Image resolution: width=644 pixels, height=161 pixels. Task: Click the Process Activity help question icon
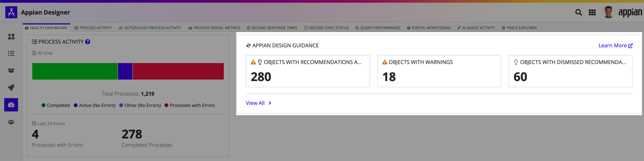88,42
